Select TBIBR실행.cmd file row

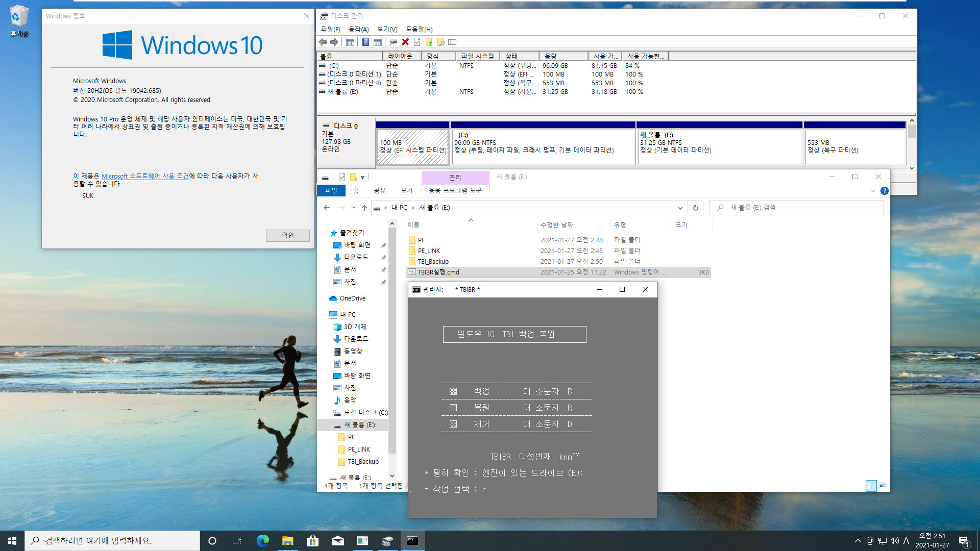(558, 272)
